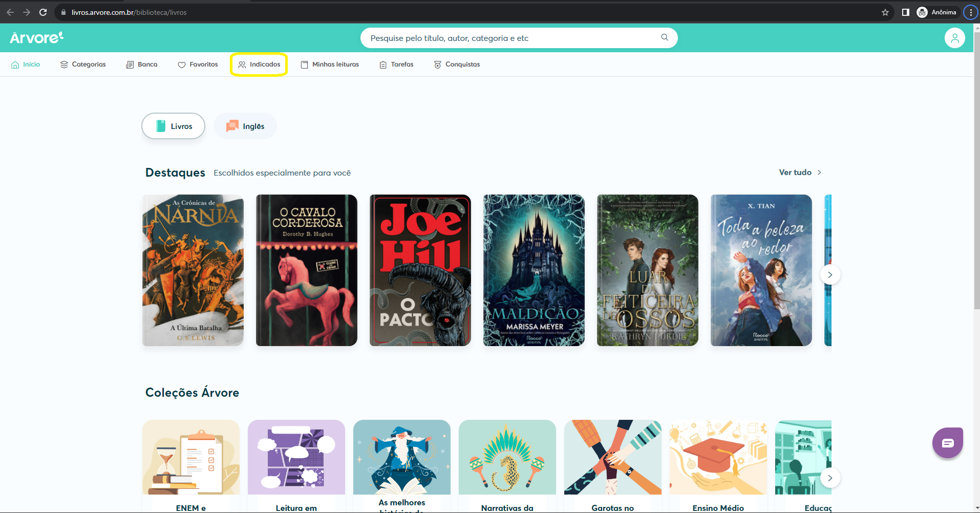Go back with the browser arrow
The height and width of the screenshot is (513, 980).
10,12
